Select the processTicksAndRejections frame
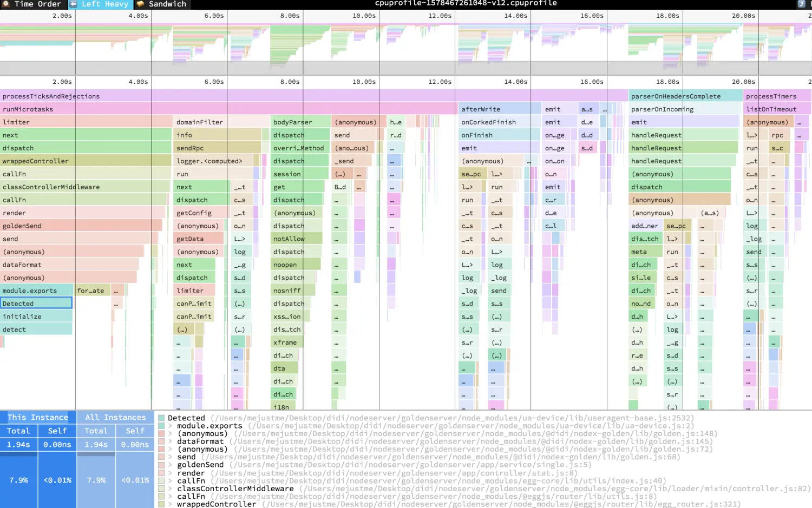 [314, 96]
